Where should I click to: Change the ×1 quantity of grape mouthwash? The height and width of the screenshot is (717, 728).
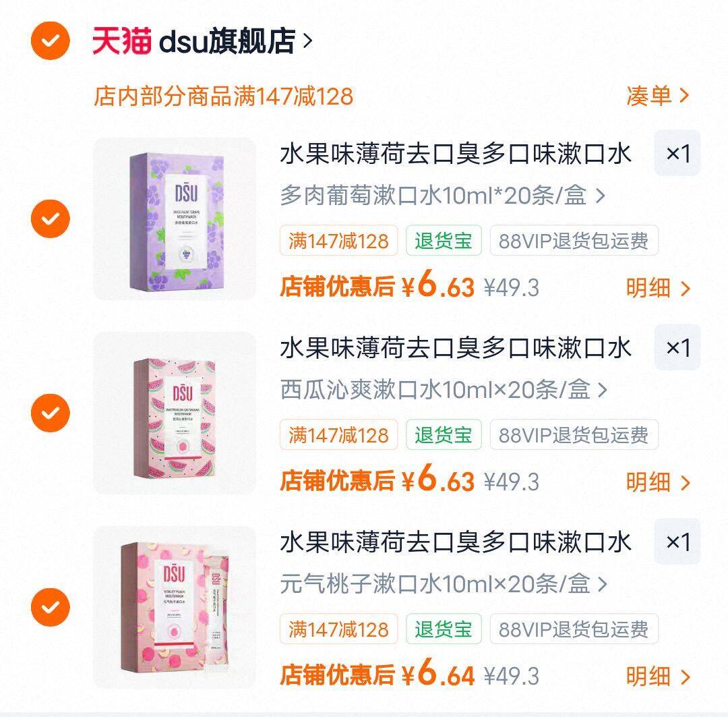pos(677,153)
